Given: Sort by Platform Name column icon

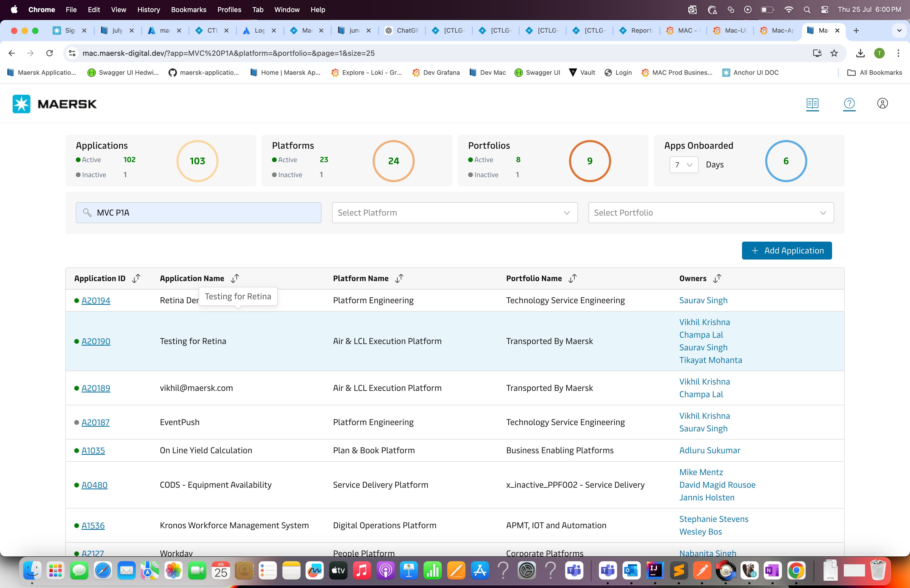Looking at the screenshot, I should tap(399, 278).
